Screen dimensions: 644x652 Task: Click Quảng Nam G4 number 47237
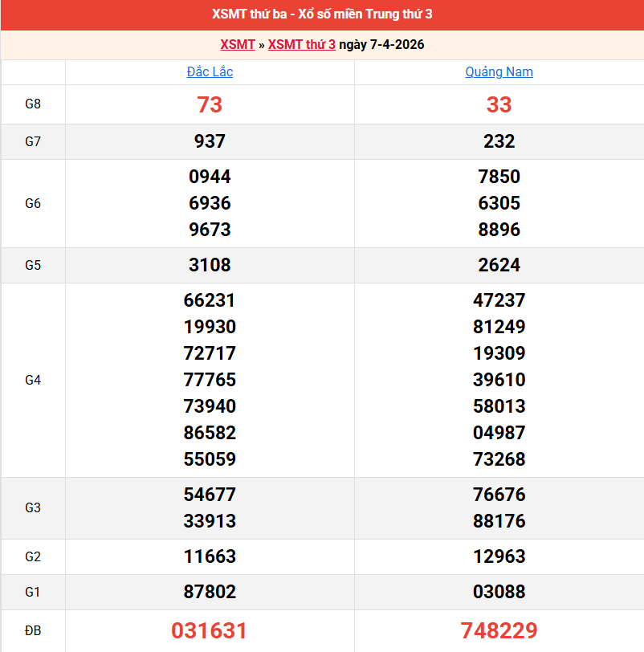[x=499, y=300]
